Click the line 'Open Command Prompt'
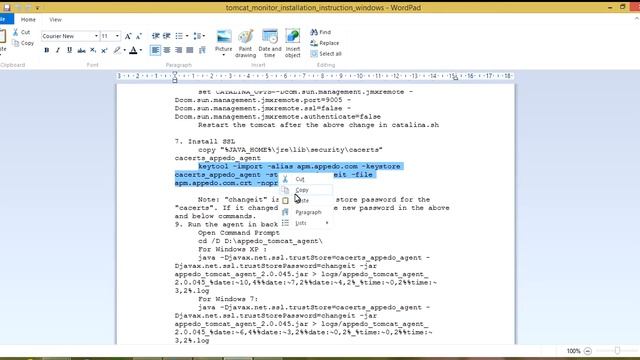This screenshot has width=640, height=360. point(239,233)
